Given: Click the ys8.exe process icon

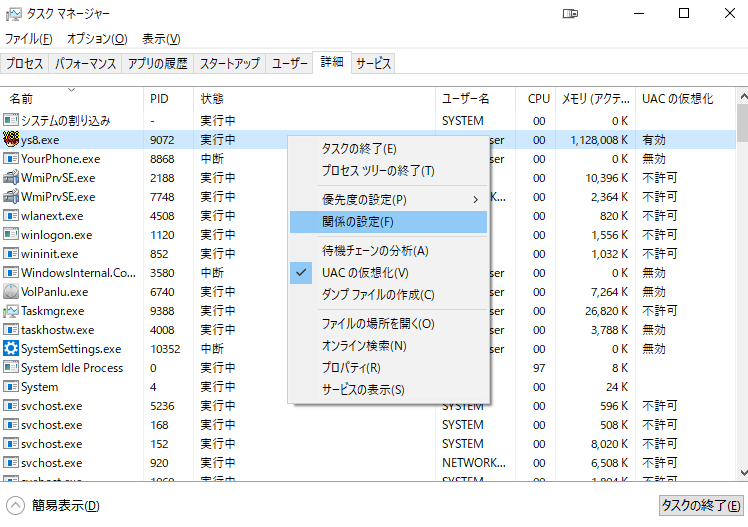Looking at the screenshot, I should (10, 139).
